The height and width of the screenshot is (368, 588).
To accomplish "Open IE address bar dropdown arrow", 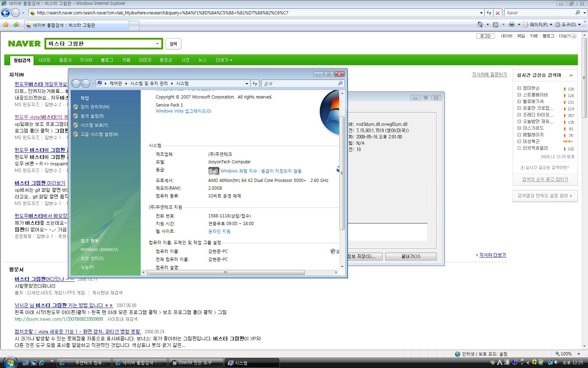I will coord(481,13).
